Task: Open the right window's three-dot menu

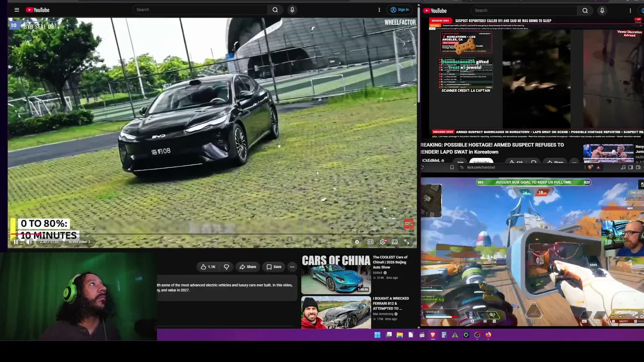Action: [630, 11]
